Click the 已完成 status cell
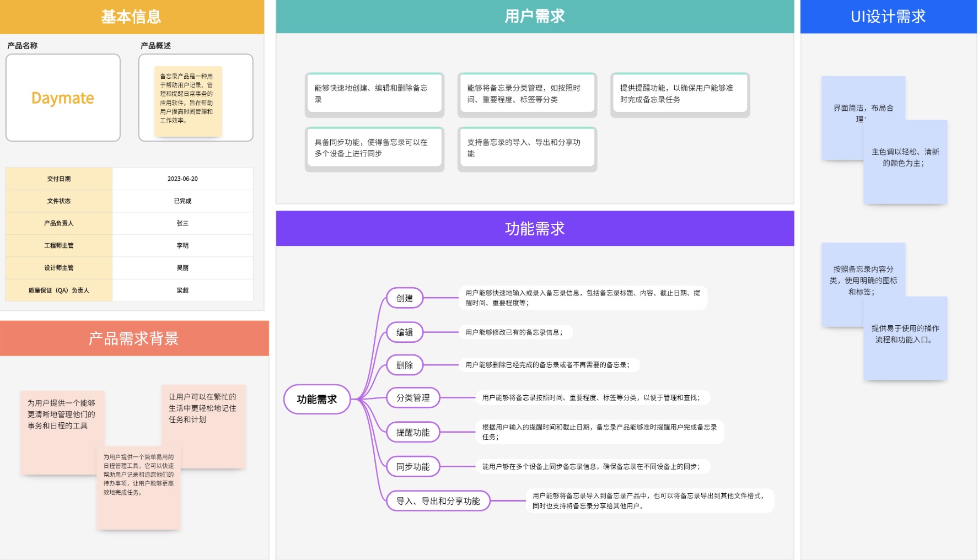The width and height of the screenshot is (978, 560). point(182,201)
